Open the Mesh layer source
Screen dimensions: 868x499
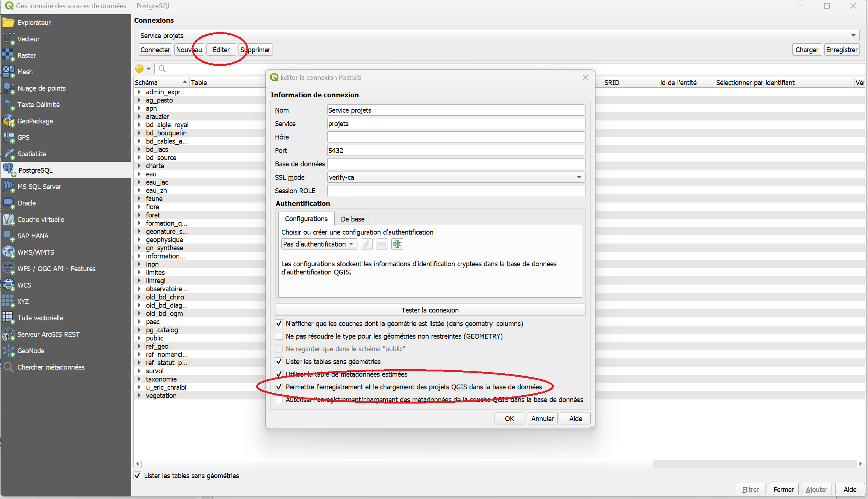pyautogui.click(x=66, y=72)
